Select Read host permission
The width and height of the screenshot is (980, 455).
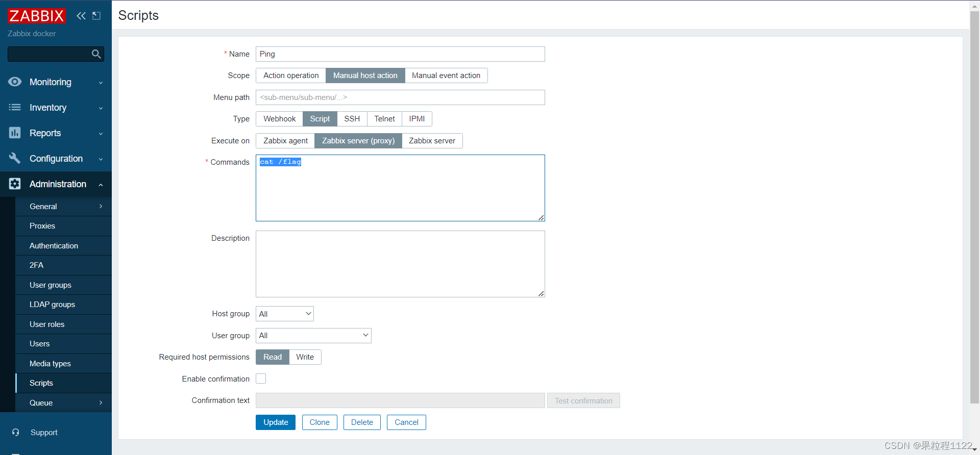[x=273, y=357]
